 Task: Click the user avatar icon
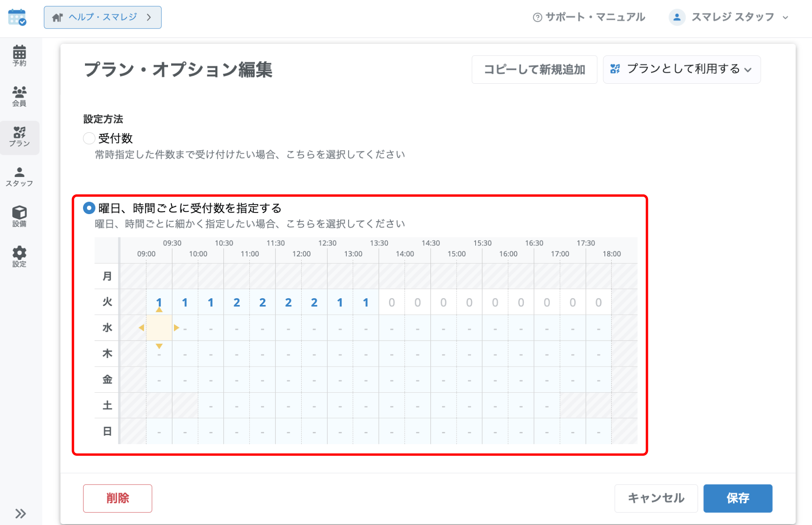click(x=677, y=17)
